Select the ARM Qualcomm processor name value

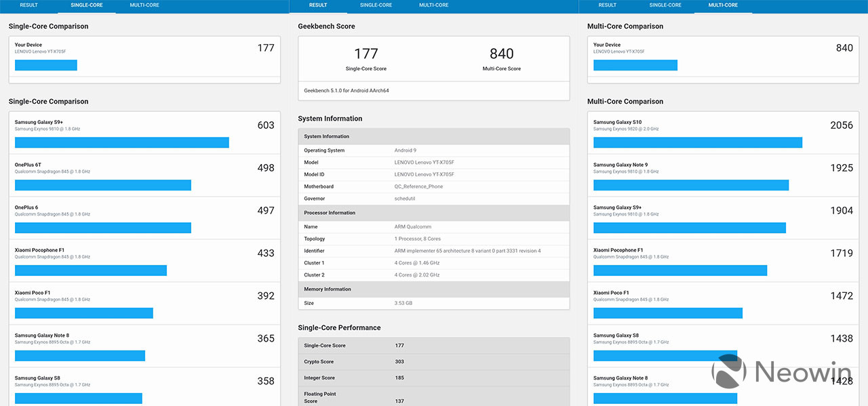pyautogui.click(x=413, y=227)
